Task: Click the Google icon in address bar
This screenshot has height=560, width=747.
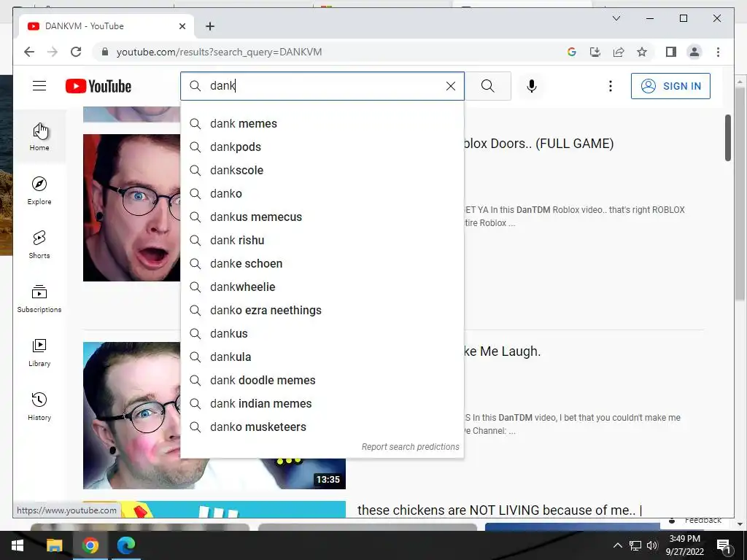Action: pos(572,52)
